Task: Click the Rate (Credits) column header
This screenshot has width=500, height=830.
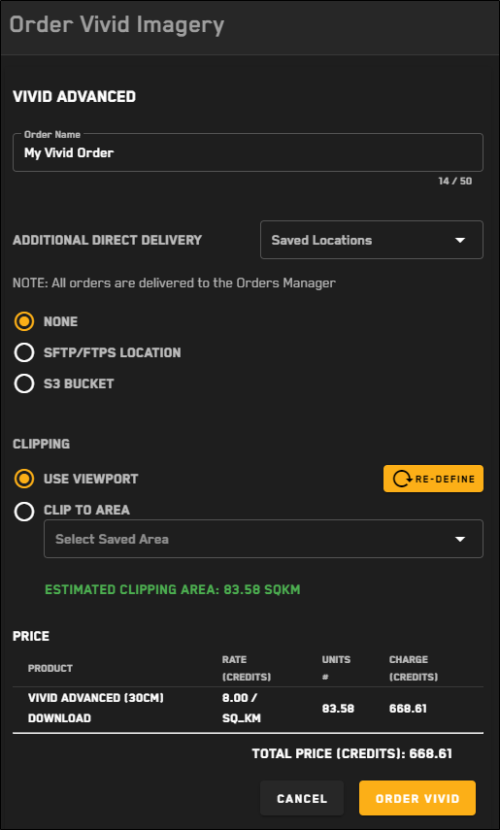Action: pyautogui.click(x=246, y=668)
